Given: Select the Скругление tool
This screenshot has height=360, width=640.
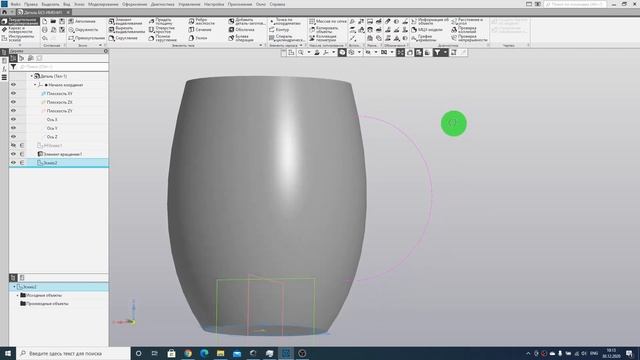Looking at the screenshot, I should pos(123,38).
